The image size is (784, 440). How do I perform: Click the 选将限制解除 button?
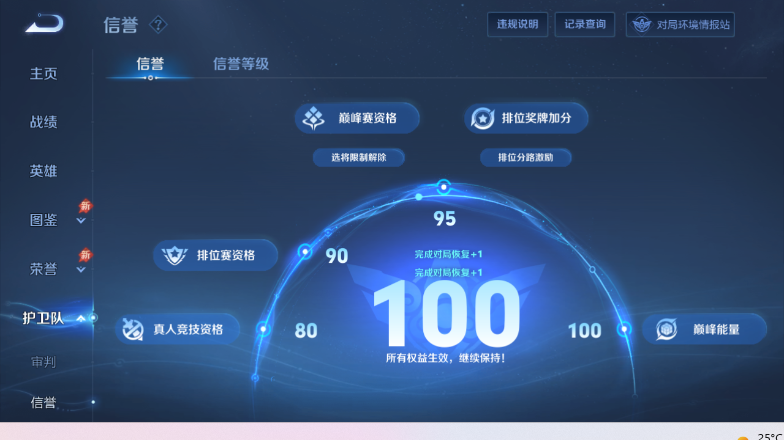click(x=358, y=158)
